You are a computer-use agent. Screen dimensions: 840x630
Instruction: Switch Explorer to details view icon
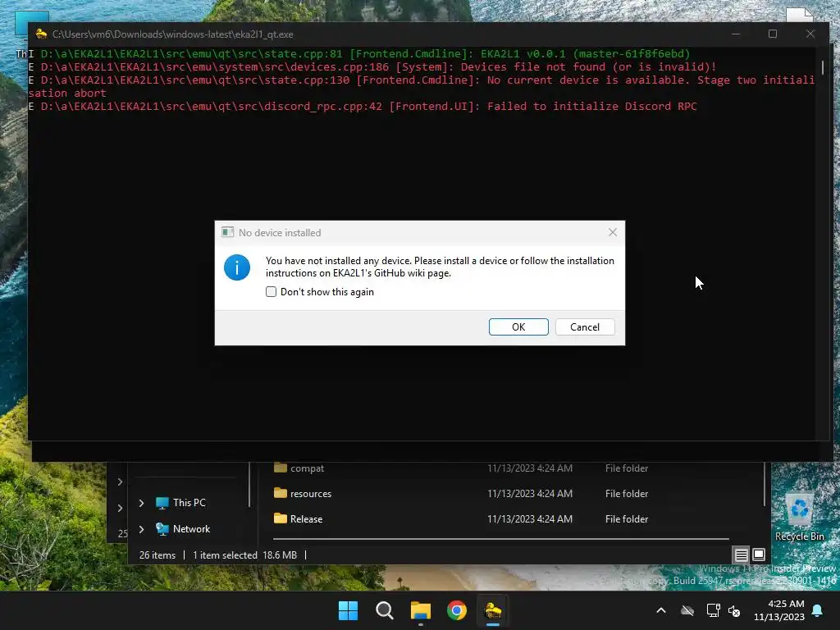point(741,555)
